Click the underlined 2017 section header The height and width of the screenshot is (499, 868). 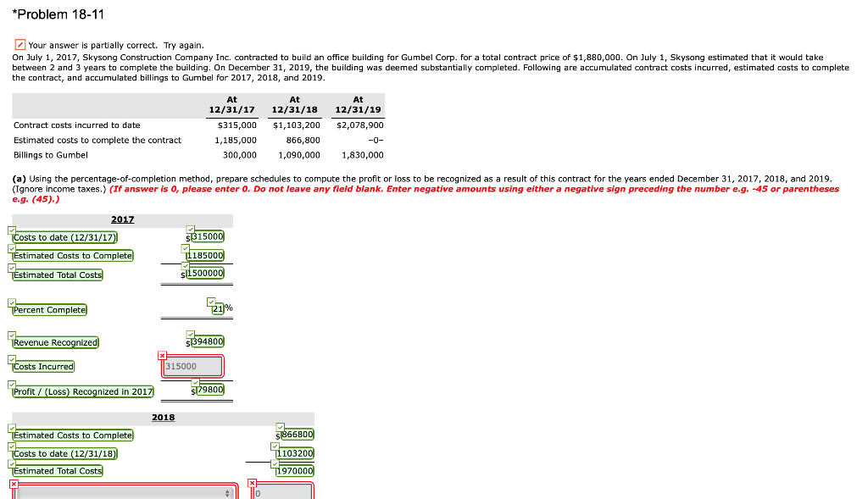[x=122, y=219]
